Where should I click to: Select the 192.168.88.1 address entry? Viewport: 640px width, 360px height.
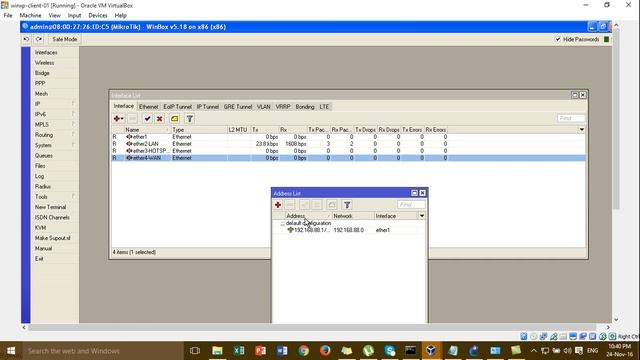pos(349,230)
